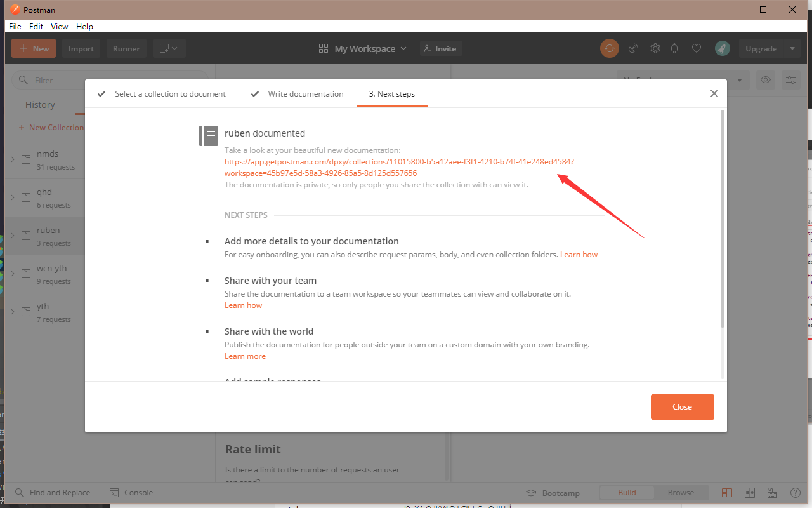Open the Upgrade dropdown arrow

(x=792, y=48)
